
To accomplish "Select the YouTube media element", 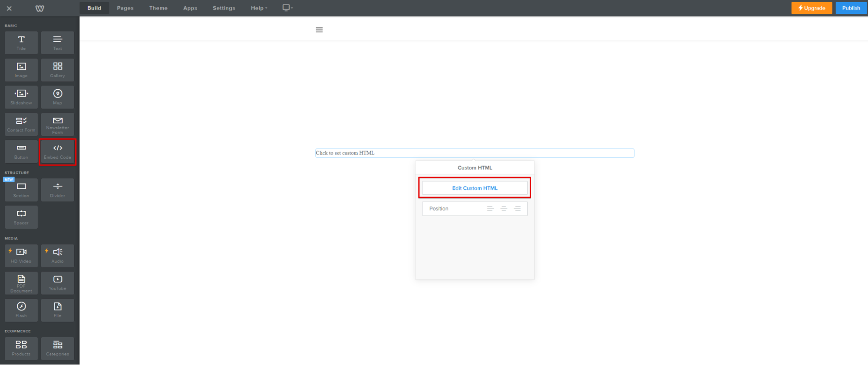I will coord(57,283).
